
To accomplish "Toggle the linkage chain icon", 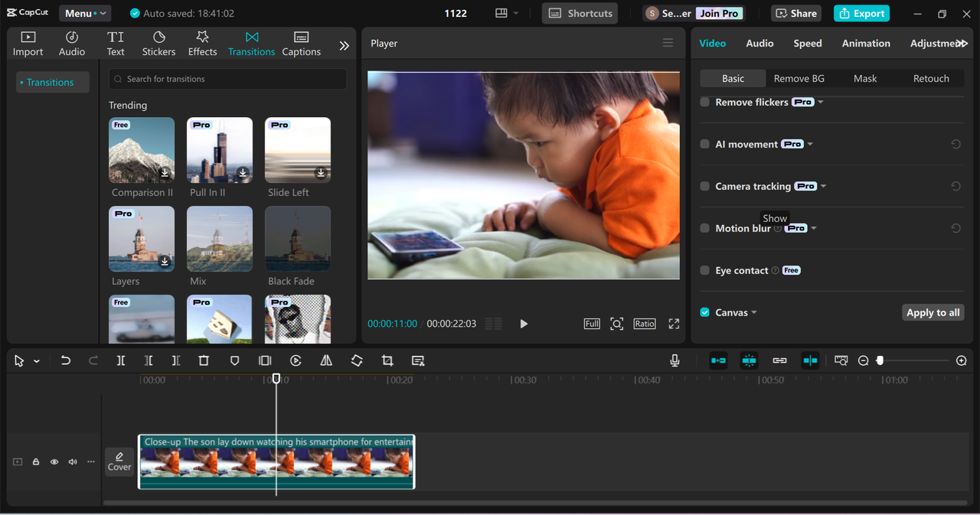I will tap(779, 360).
